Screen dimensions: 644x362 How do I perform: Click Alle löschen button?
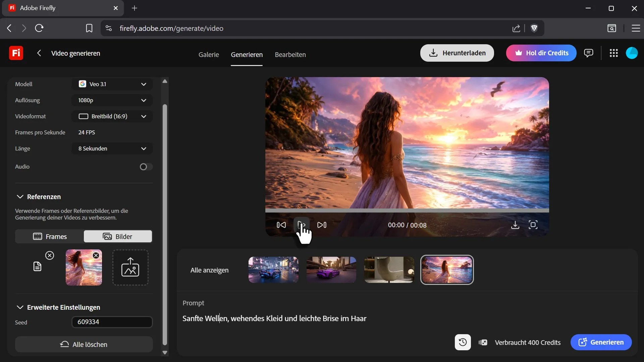tap(84, 344)
